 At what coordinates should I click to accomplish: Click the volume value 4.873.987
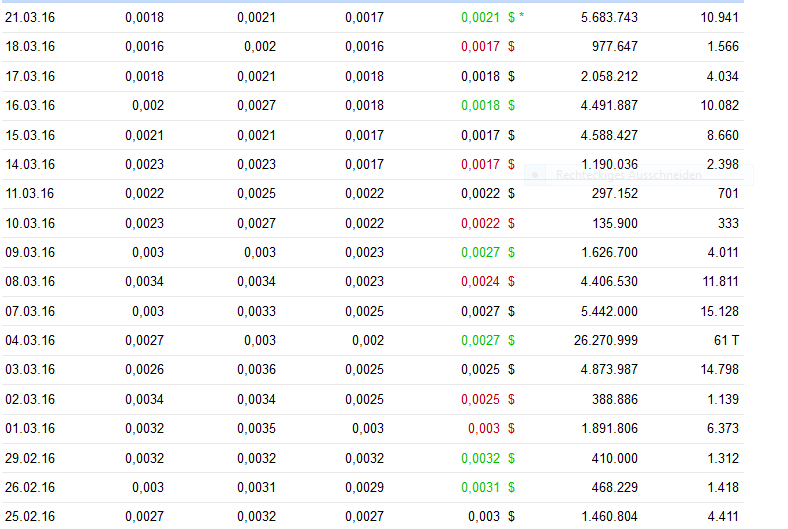(x=609, y=370)
